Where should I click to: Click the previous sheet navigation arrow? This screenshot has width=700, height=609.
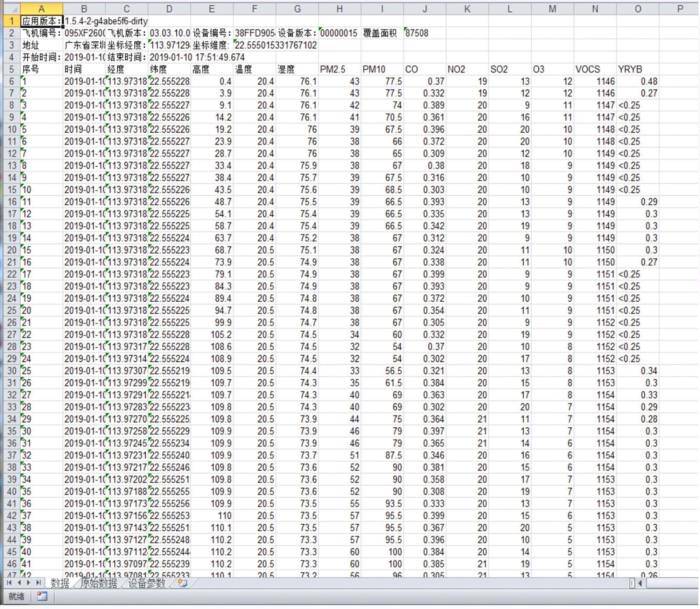tap(19, 583)
